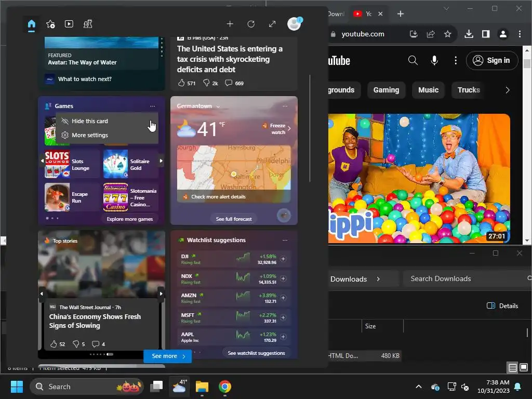Open weather card more options
Viewport: 532px width, 399px height.
(x=285, y=106)
